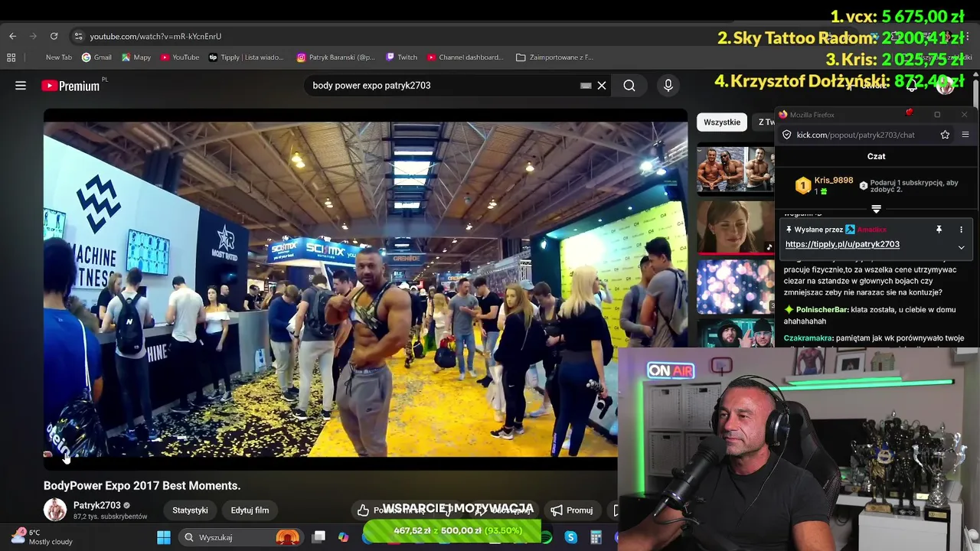Clear the YouTube search field with X

(x=602, y=86)
